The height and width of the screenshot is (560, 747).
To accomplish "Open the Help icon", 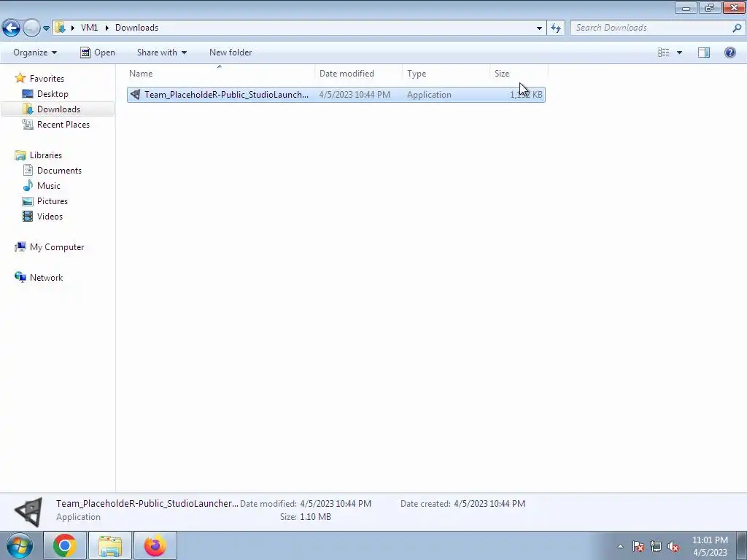I will click(729, 52).
